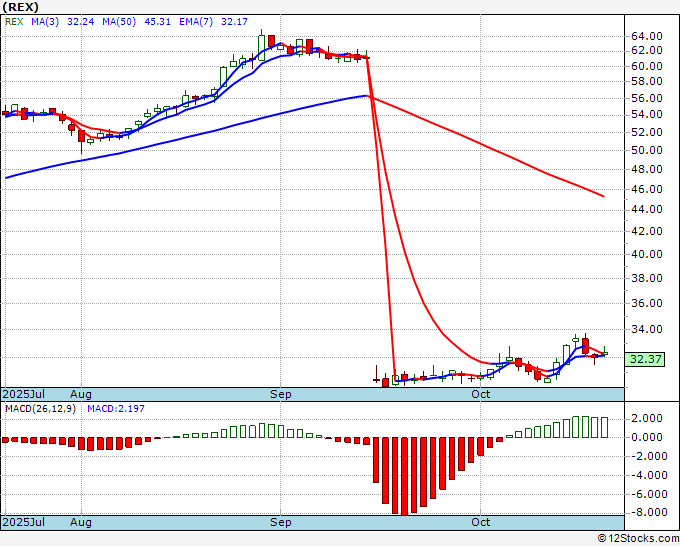680x546 pixels.
Task: Click the 34.00 price axis label
Action: 647,330
